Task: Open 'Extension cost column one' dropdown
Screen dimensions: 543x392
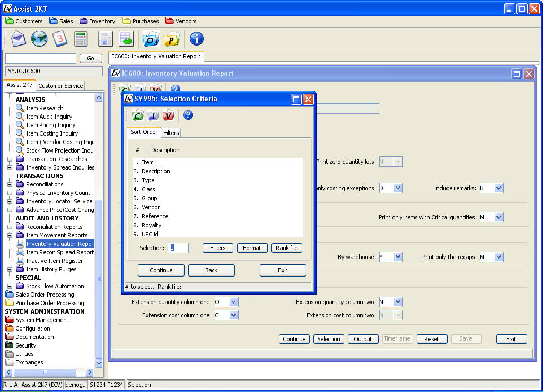Action: [233, 315]
